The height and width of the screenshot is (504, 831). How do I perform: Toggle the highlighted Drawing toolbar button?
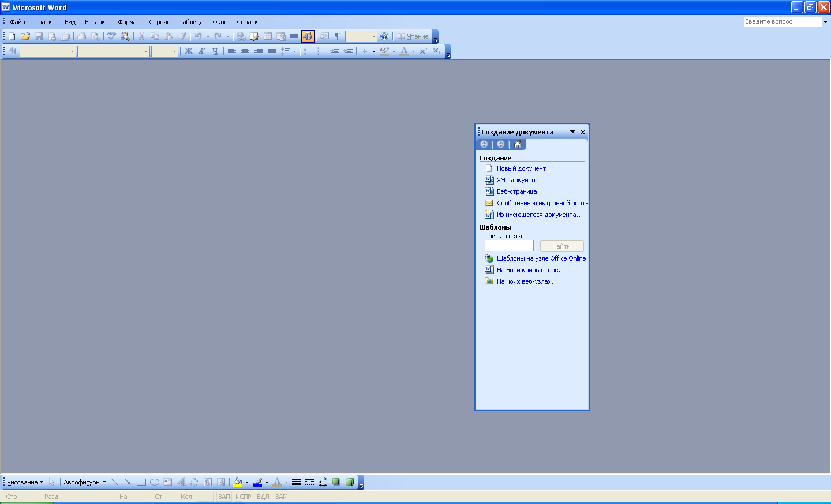[308, 36]
